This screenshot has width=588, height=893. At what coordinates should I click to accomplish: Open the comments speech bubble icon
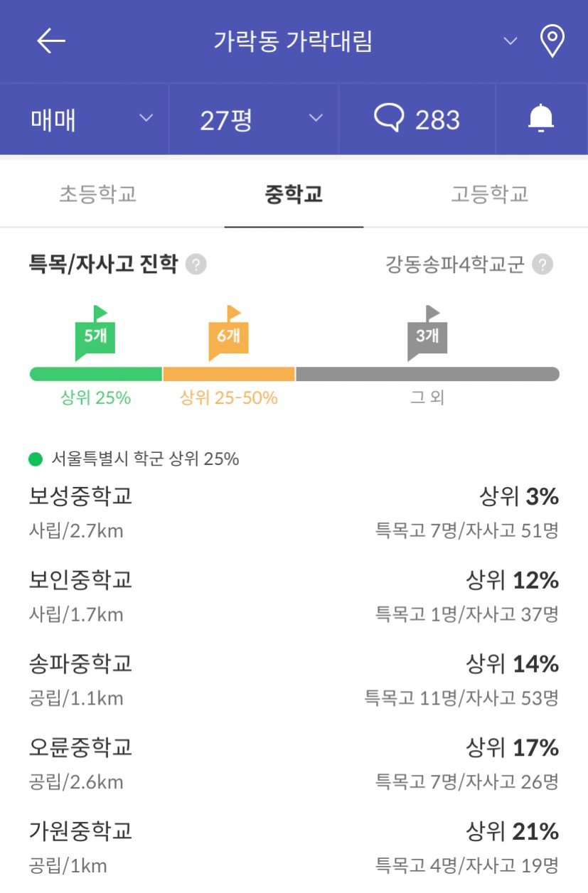(x=389, y=118)
